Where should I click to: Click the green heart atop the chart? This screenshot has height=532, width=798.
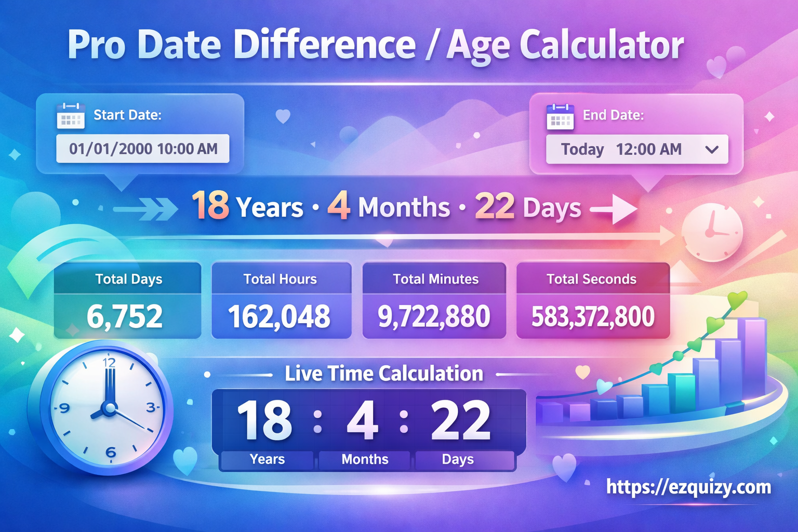coord(737,300)
